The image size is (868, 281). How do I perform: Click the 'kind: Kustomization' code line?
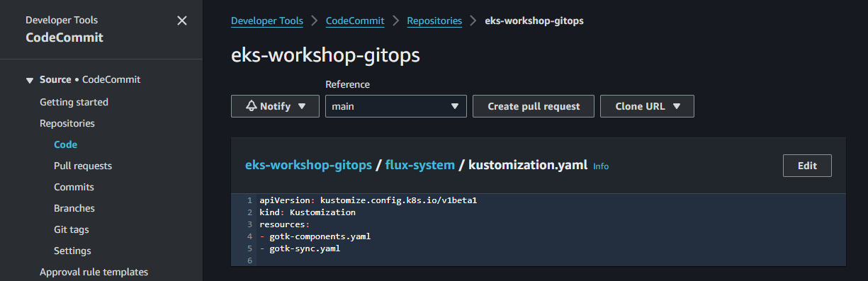[308, 212]
